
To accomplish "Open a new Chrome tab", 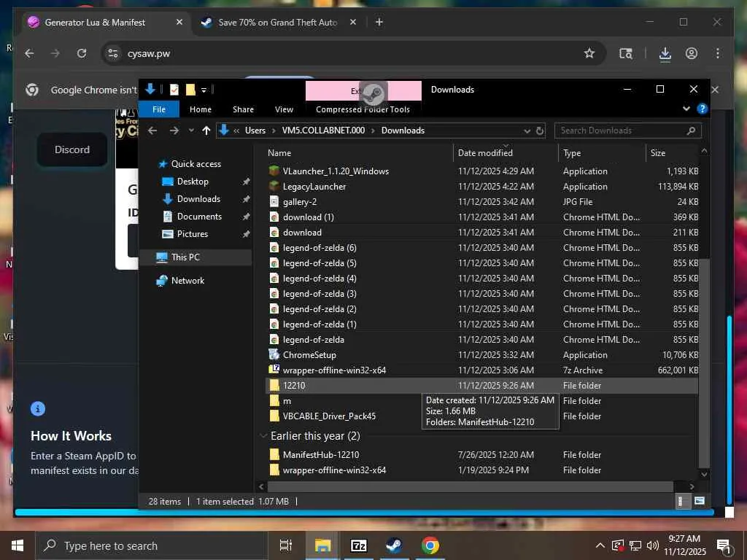I will point(379,22).
